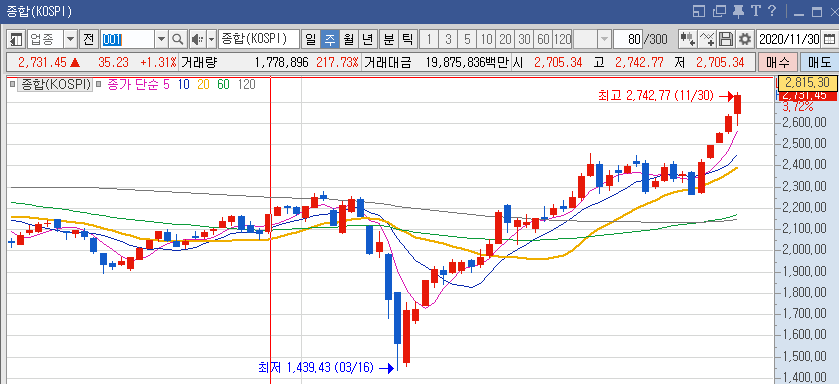Screen dimensions: 839x384
Task: Click the 매수 (buy) button
Action: pyautogui.click(x=777, y=63)
